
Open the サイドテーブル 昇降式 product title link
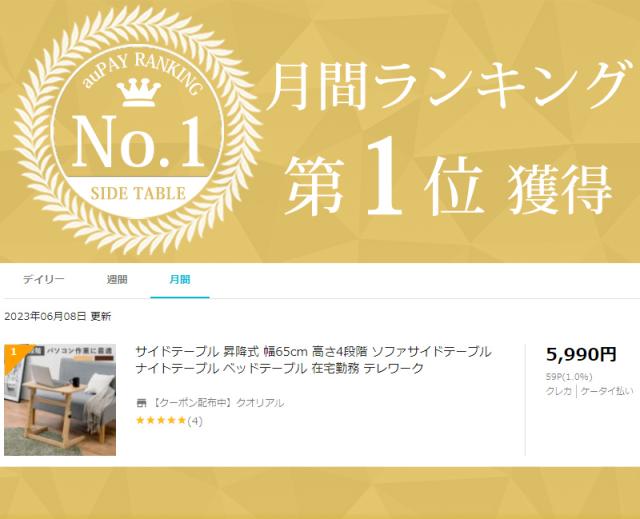(313, 360)
